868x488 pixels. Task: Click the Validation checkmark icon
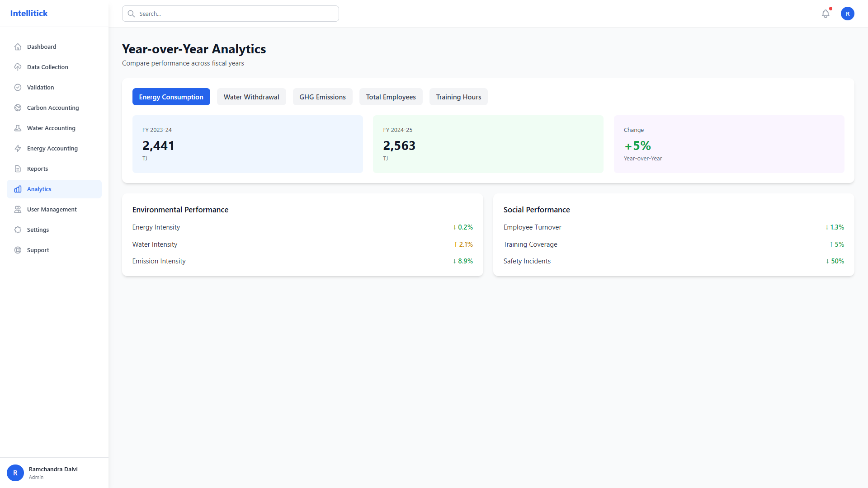18,87
